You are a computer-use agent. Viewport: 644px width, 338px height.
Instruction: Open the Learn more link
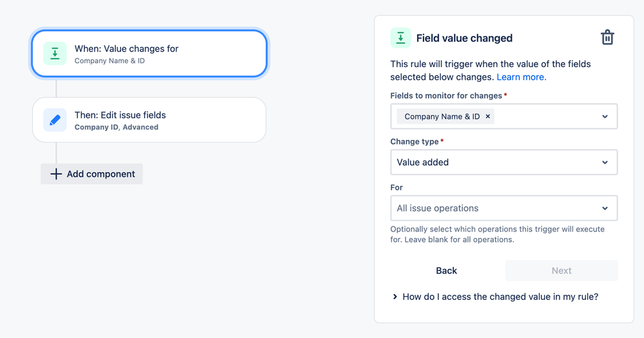[521, 77]
